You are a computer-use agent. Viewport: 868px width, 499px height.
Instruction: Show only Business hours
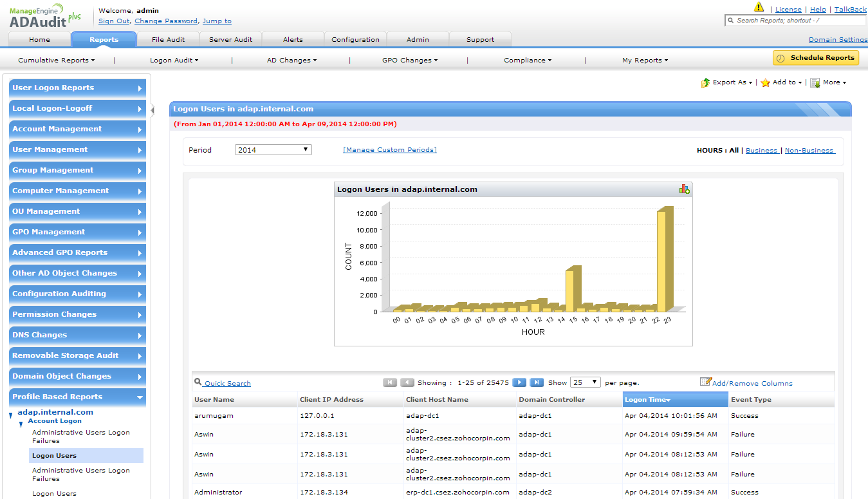[761, 150]
